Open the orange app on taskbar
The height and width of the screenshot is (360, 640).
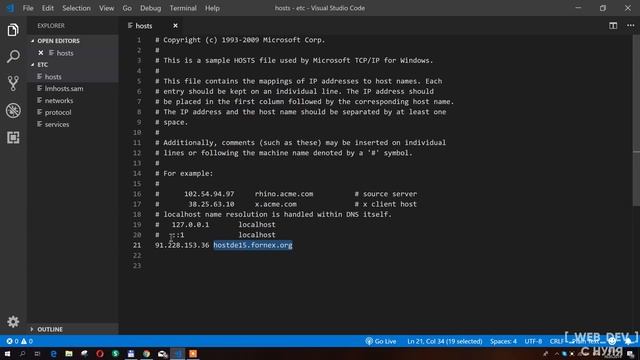pos(193,353)
